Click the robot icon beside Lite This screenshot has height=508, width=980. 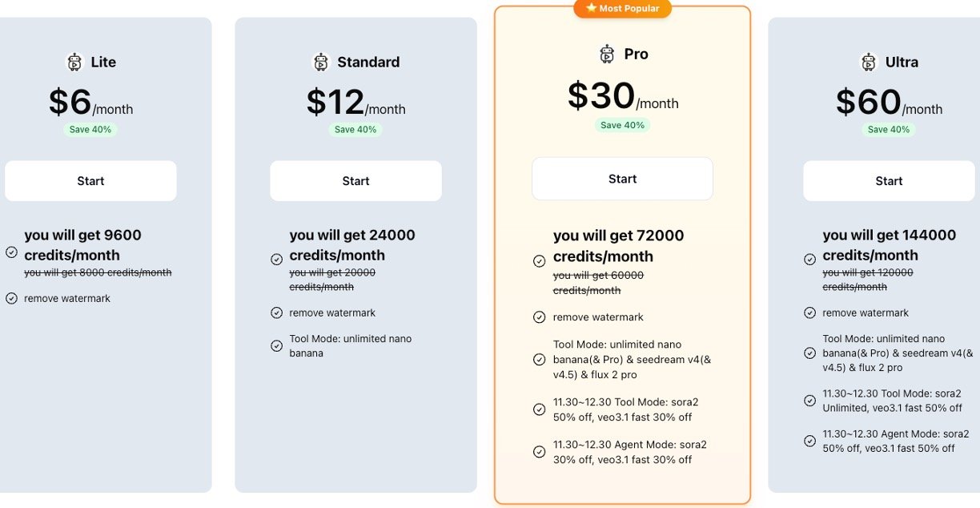(x=74, y=62)
